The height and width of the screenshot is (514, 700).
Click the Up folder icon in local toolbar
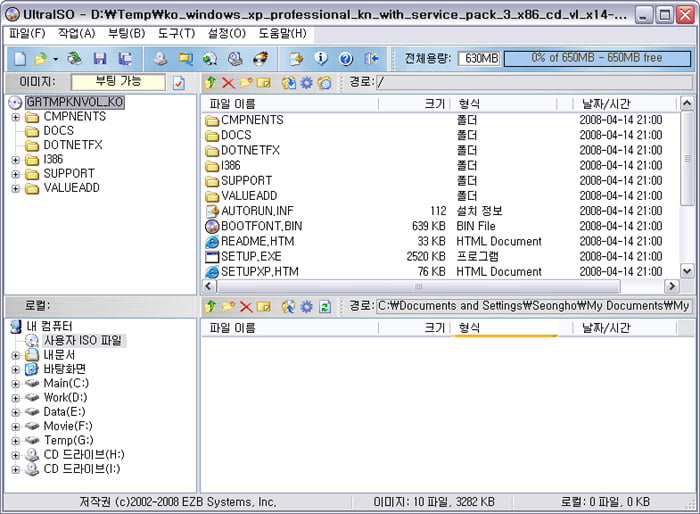tap(211, 306)
